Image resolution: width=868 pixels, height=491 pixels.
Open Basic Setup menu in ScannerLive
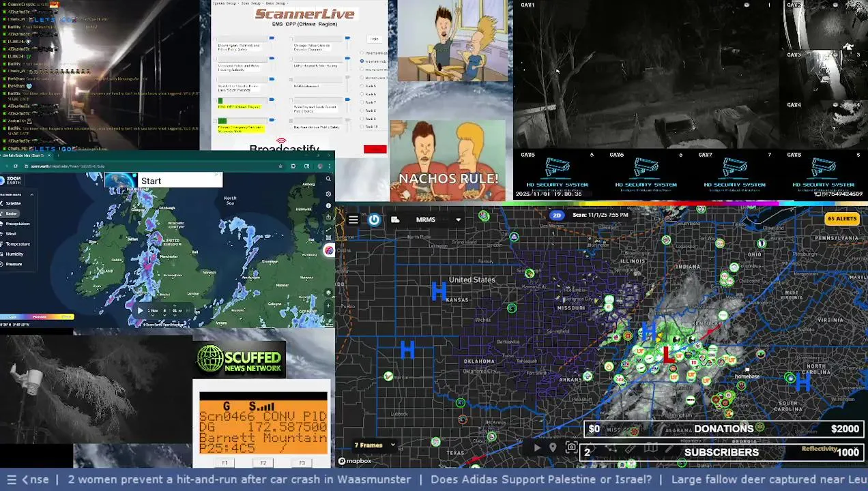tap(276, 3)
